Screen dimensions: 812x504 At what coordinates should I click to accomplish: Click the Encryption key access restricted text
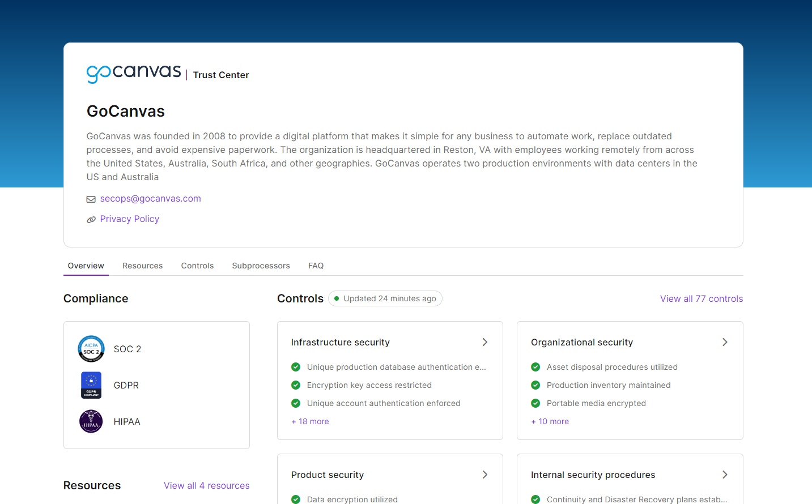(x=369, y=385)
